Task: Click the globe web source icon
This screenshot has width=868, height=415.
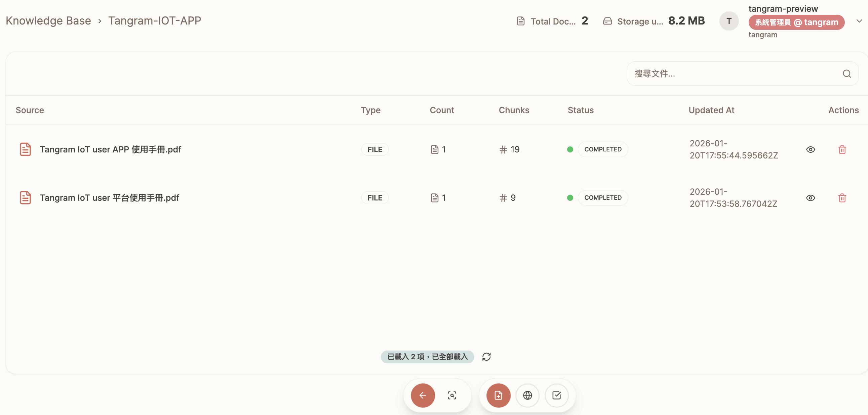Action: coord(527,395)
